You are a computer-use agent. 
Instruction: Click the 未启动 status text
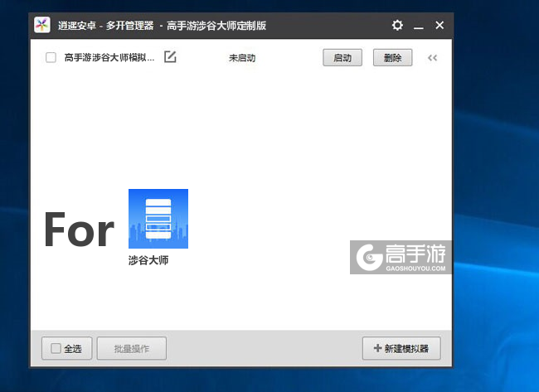pyautogui.click(x=242, y=58)
